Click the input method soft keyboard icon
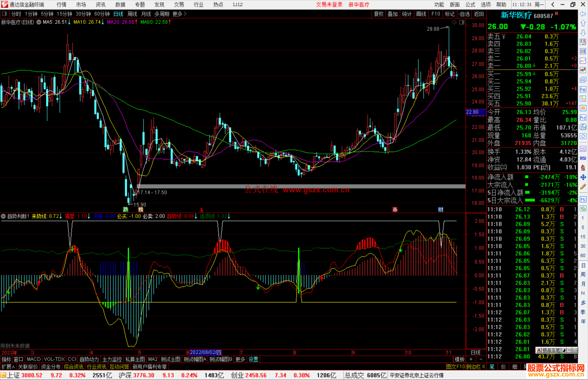This screenshot has height=380, width=588. pyautogui.click(x=575, y=350)
